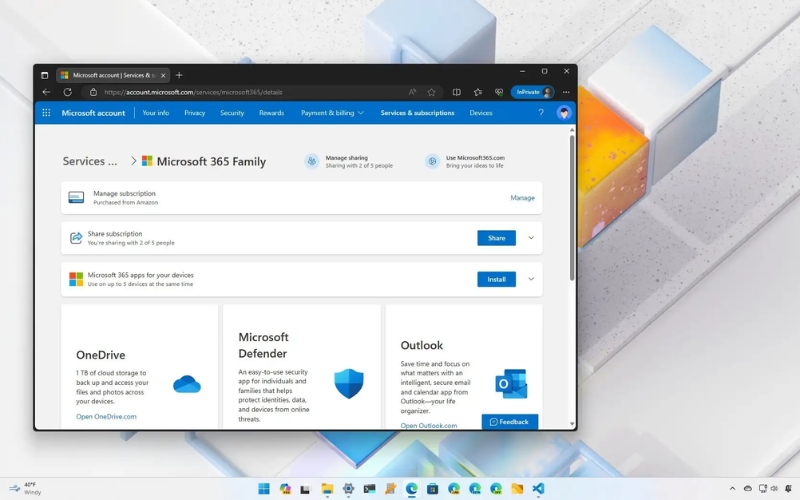Add page to favorites with star icon
The height and width of the screenshot is (500, 800).
click(432, 92)
